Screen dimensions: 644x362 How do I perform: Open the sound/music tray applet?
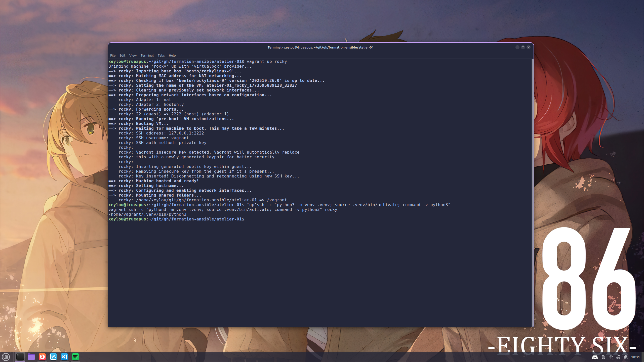point(618,357)
